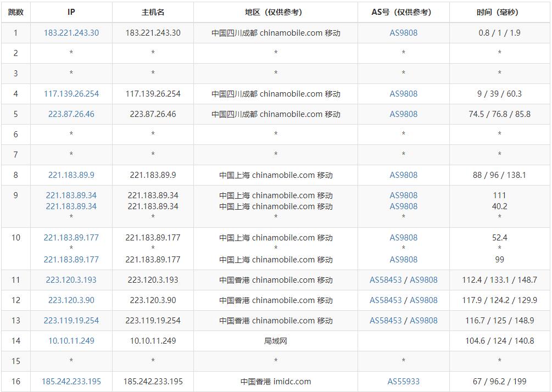This screenshot has height=392, width=552.
Task: Click the AS号（仅供参考）column header
Action: coord(404,12)
